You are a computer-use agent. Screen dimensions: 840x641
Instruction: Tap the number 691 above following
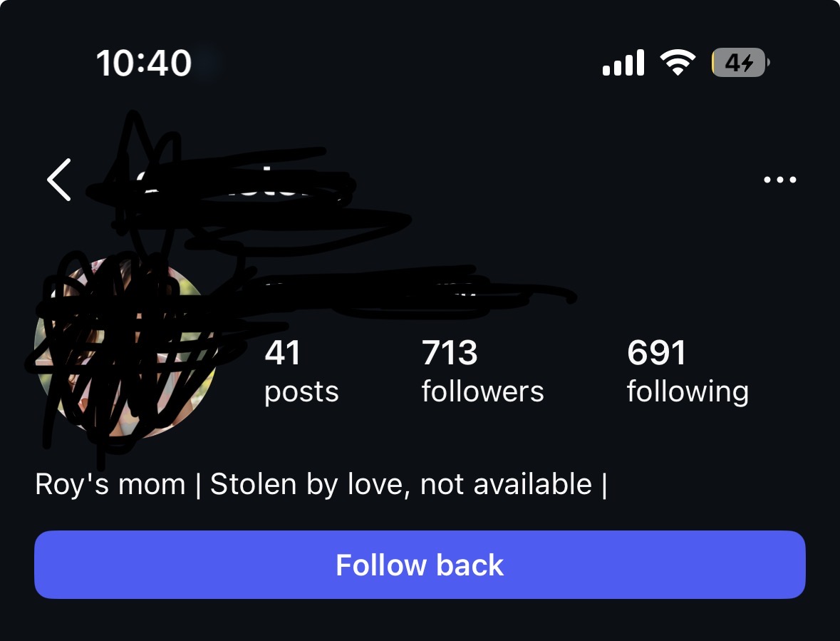pyautogui.click(x=656, y=353)
